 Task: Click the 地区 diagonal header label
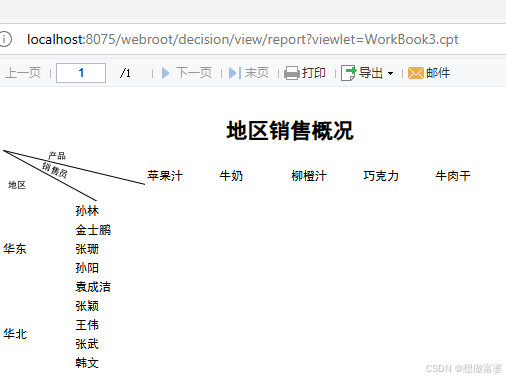point(17,185)
